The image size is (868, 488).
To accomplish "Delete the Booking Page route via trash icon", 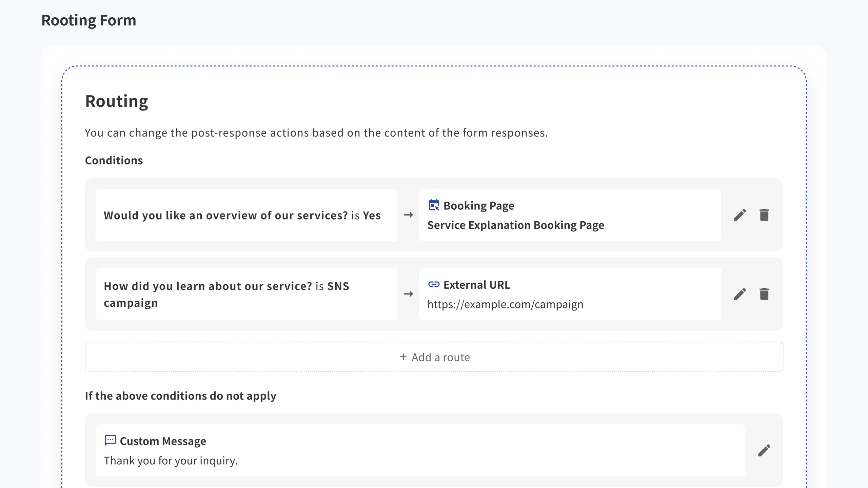I will (764, 215).
